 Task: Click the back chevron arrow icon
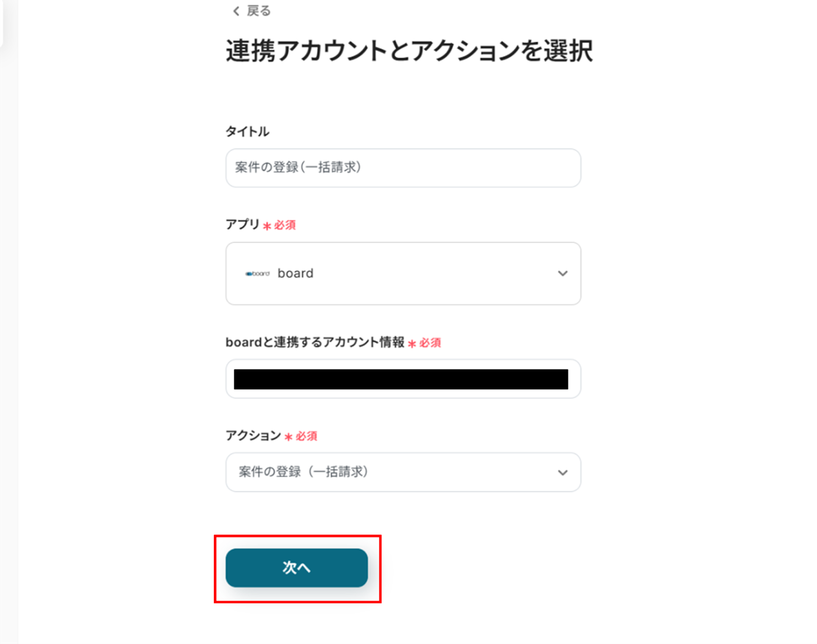[236, 11]
